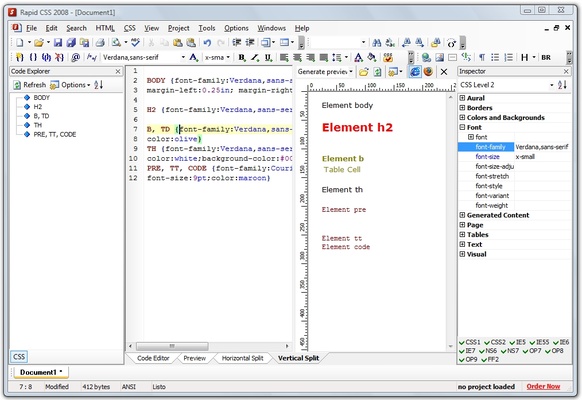Sort Inspector properties with A-Z icon
This screenshot has width=582, height=400.
pos(562,85)
